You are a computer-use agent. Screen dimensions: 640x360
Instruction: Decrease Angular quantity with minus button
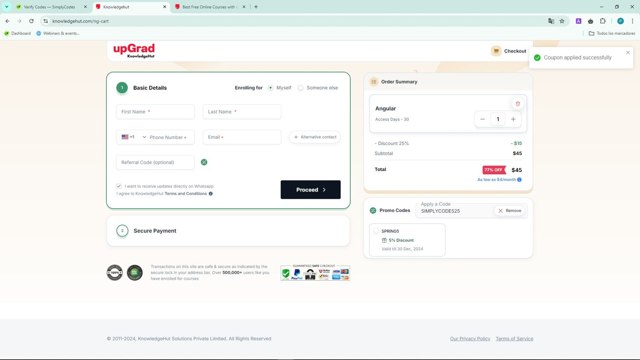(x=482, y=119)
